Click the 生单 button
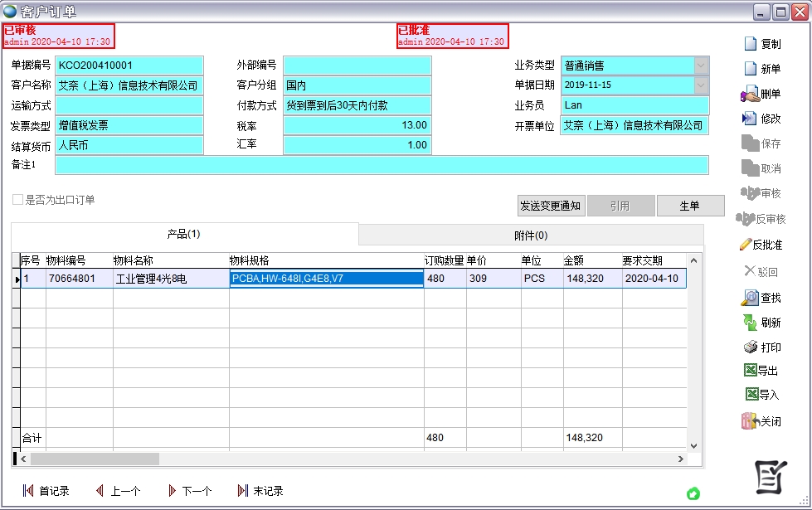The height and width of the screenshot is (510, 812). coord(690,206)
